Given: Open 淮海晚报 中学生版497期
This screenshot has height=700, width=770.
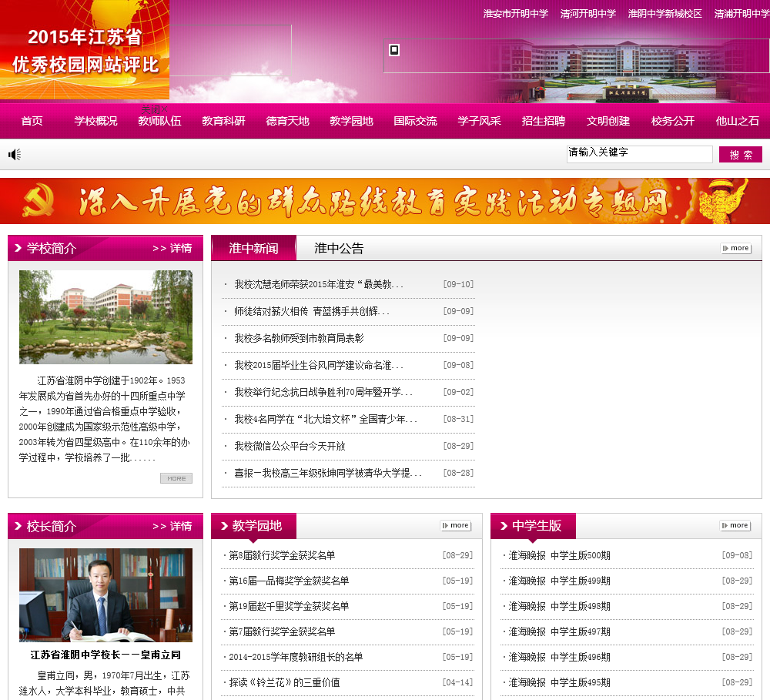Looking at the screenshot, I should pyautogui.click(x=559, y=631).
